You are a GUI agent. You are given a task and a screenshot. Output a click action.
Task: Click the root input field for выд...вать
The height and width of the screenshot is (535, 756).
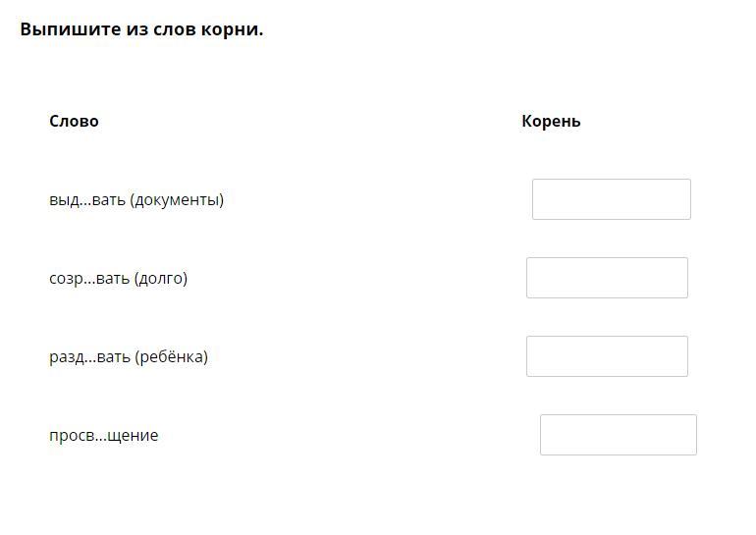(x=611, y=199)
